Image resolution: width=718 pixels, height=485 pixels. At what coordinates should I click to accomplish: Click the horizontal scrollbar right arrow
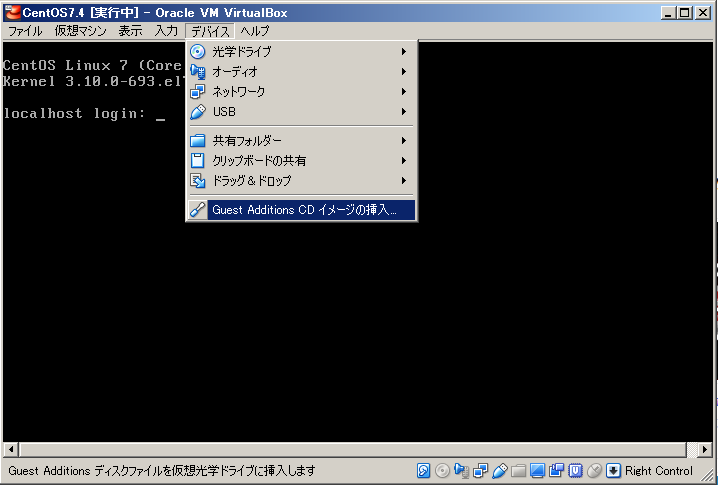[705, 449]
